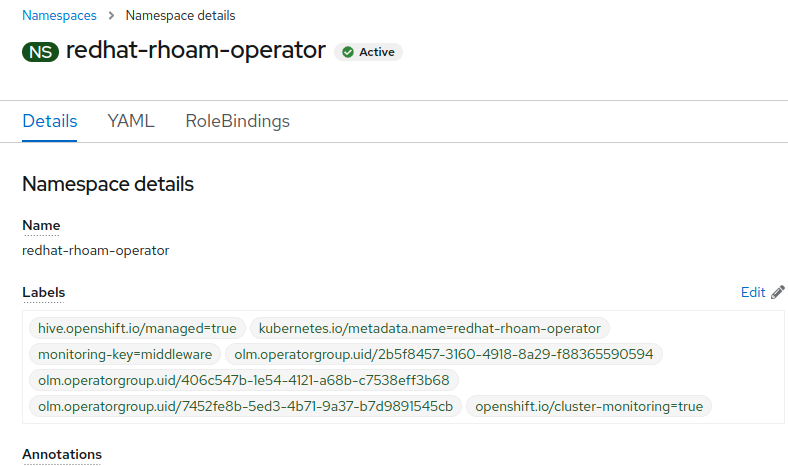The height and width of the screenshot is (466, 788).
Task: Click the hive.openshift.io/managed=true label
Action: [x=137, y=328]
